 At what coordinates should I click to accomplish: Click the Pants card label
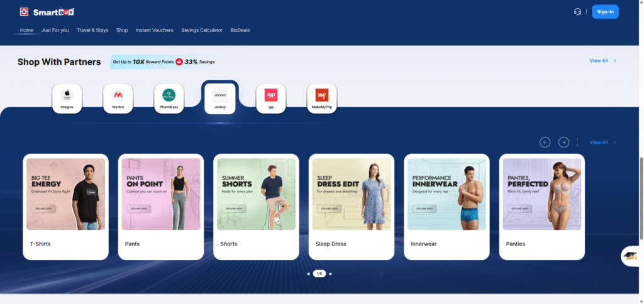coord(132,244)
